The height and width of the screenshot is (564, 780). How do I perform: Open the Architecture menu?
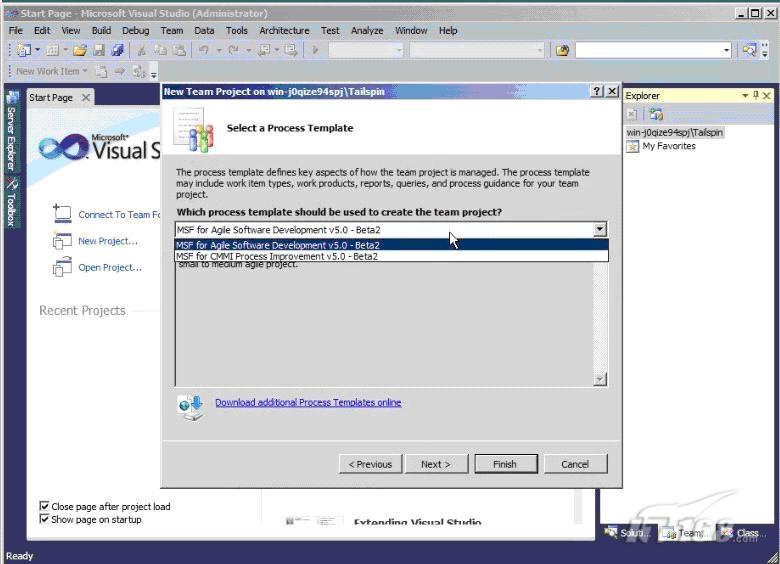pos(284,30)
